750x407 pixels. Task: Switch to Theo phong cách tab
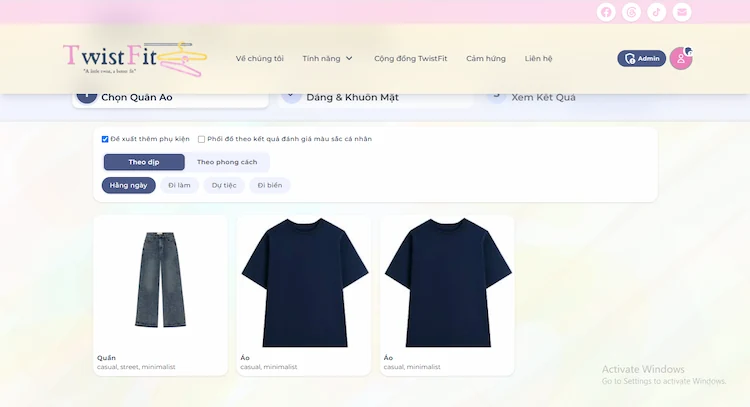(227, 162)
